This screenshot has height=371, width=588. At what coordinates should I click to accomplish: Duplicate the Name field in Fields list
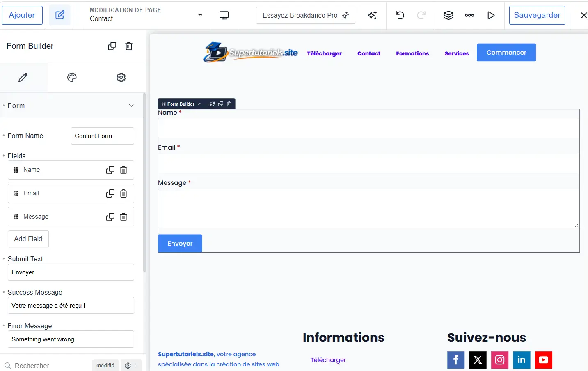[110, 170]
